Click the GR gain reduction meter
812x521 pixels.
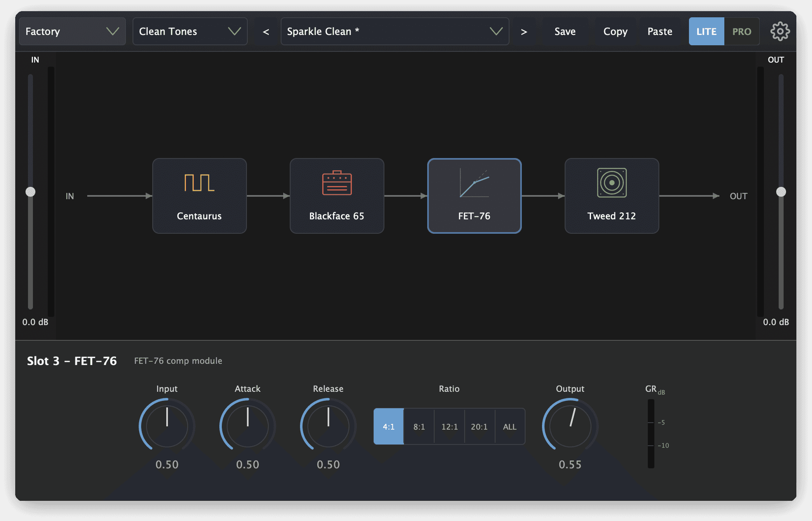click(x=651, y=433)
